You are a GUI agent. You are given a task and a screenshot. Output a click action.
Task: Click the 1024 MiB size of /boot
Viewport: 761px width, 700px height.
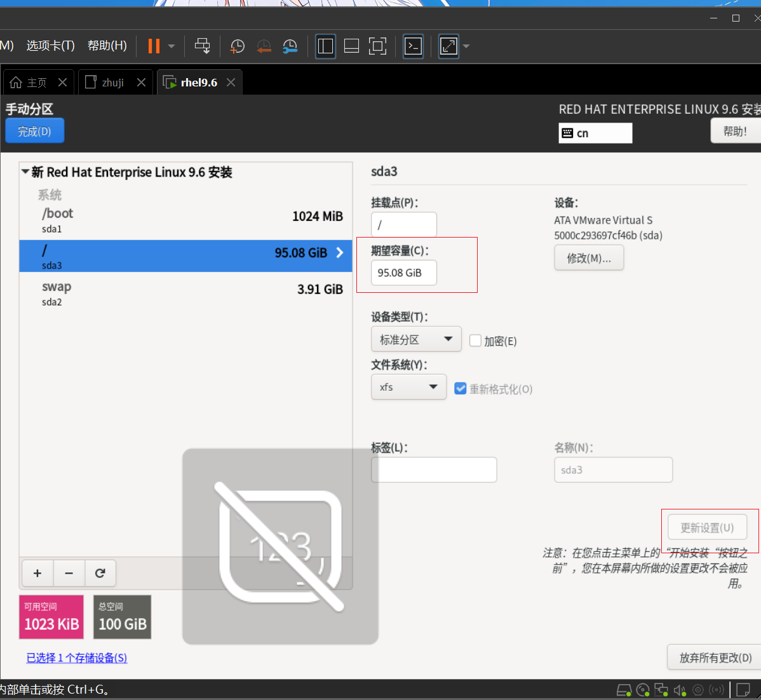[318, 216]
